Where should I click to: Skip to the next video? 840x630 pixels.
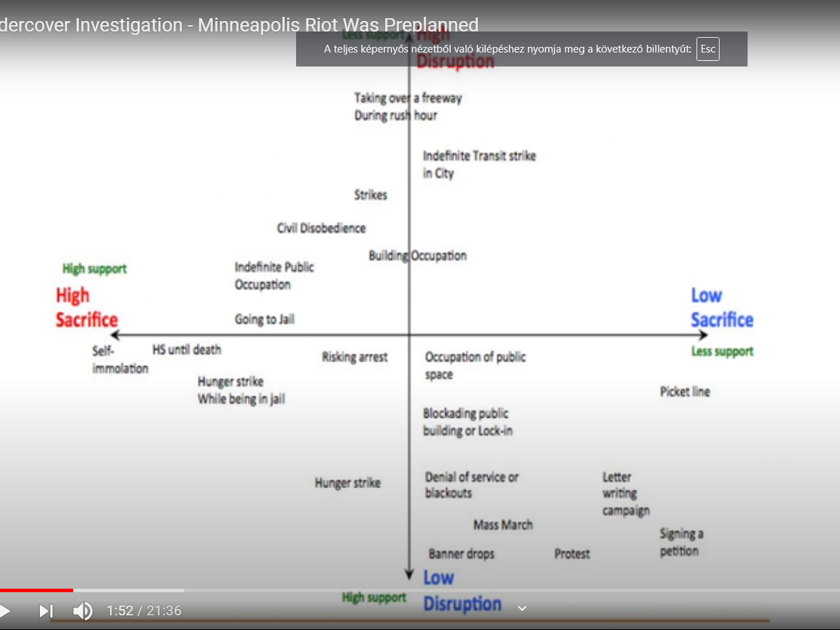click(x=45, y=610)
